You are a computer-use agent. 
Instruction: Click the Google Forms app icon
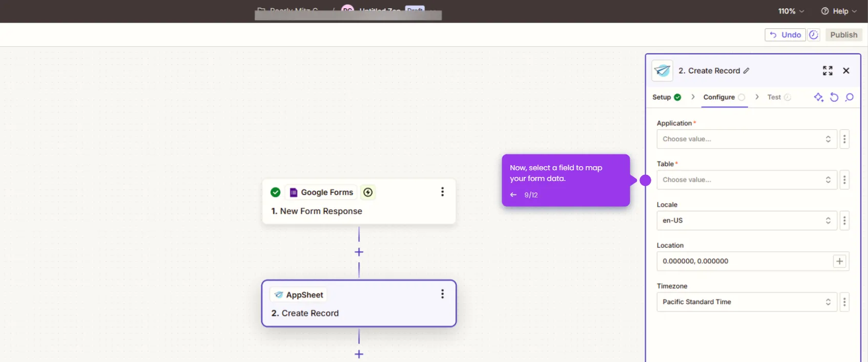click(294, 192)
